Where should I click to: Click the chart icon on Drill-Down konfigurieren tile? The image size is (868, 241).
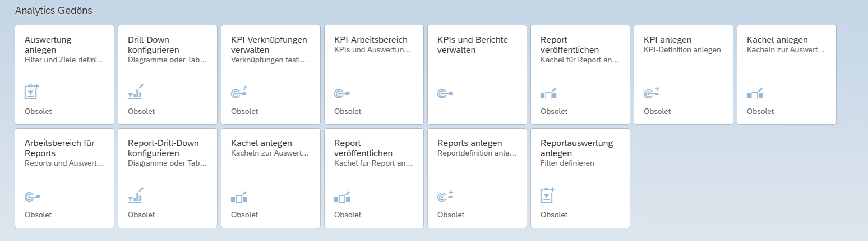pyautogui.click(x=135, y=92)
